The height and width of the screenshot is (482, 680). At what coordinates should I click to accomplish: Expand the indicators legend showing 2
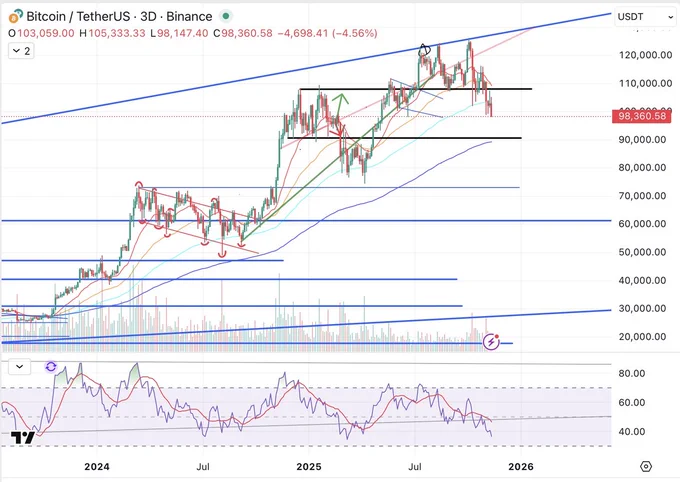(21, 51)
